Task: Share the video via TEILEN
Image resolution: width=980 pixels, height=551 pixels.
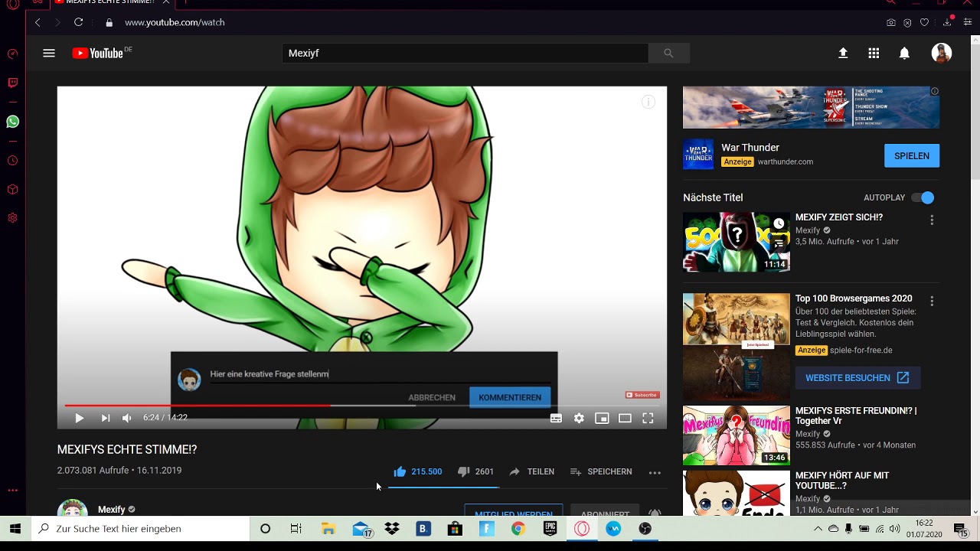Action: [531, 471]
